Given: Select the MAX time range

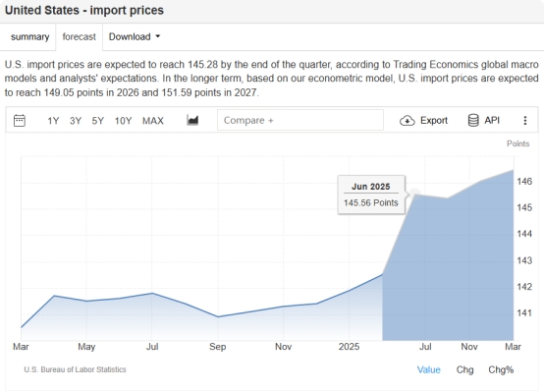Looking at the screenshot, I should (x=153, y=121).
